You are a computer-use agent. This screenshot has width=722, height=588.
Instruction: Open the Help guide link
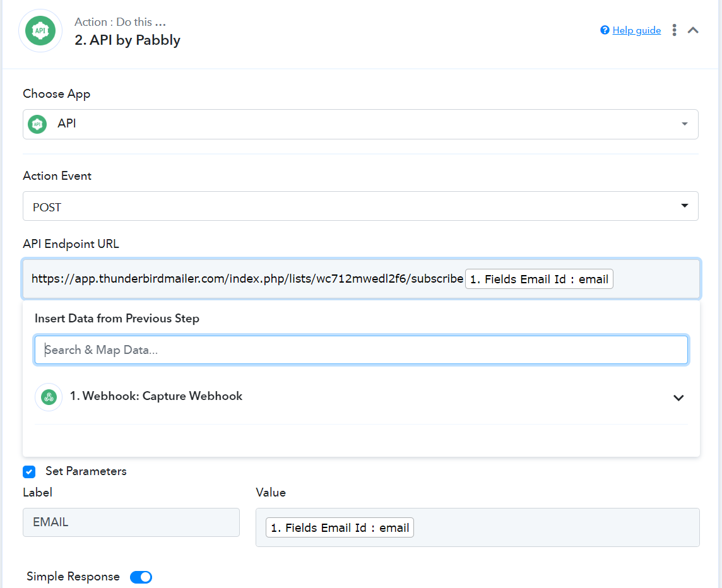pyautogui.click(x=636, y=30)
